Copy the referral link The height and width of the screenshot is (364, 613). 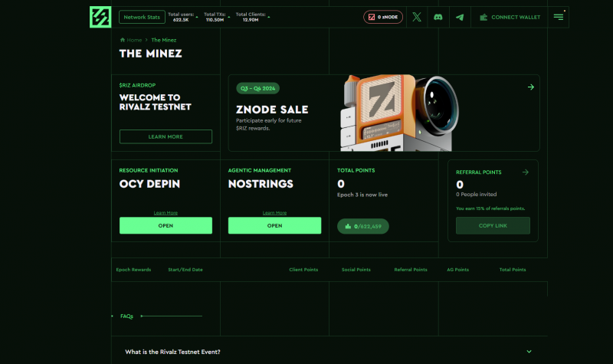(x=493, y=225)
